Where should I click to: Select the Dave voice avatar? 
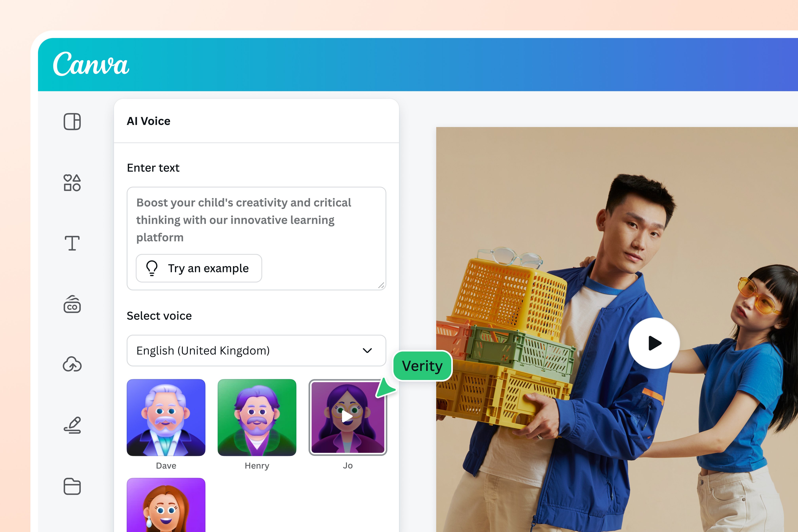[166, 417]
